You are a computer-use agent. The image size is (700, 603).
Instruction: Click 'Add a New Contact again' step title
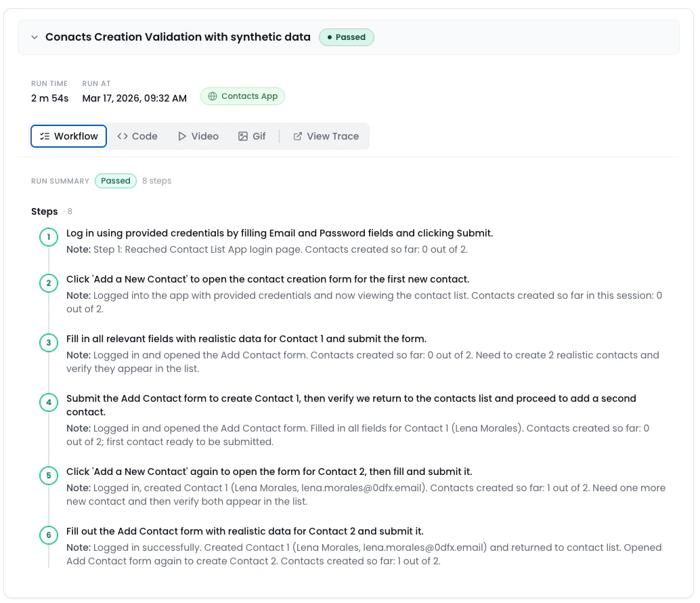pyautogui.click(x=269, y=472)
